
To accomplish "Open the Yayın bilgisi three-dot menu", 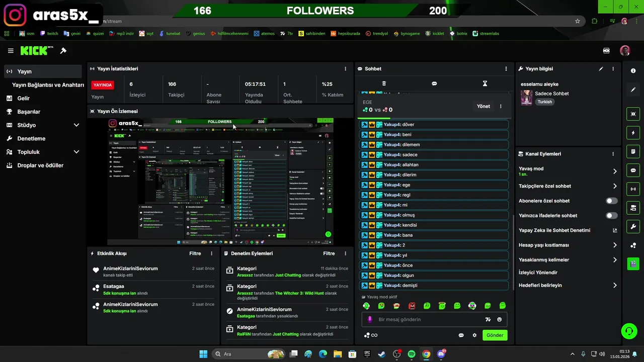I will click(613, 69).
